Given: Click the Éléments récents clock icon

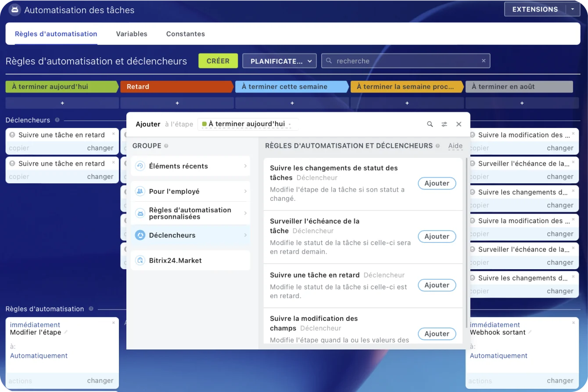Looking at the screenshot, I should pyautogui.click(x=140, y=166).
